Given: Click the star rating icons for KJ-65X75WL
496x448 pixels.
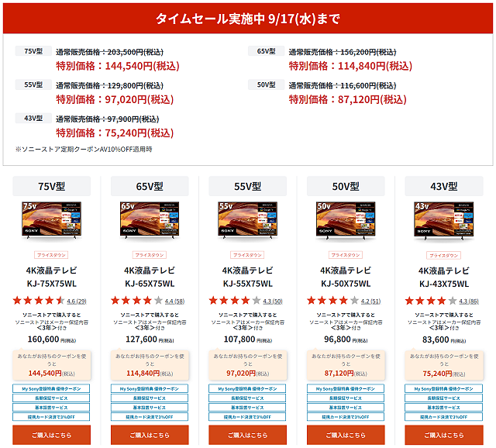Looking at the screenshot, I should (x=136, y=300).
